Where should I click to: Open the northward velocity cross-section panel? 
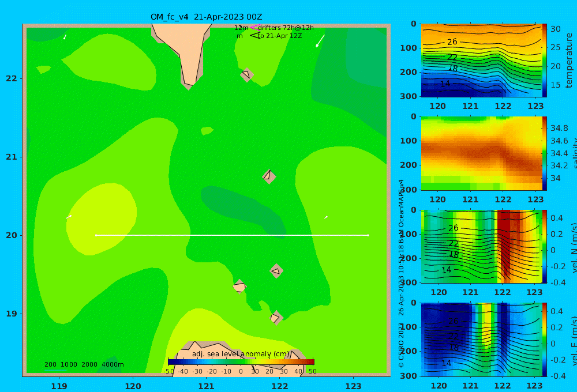(481, 246)
